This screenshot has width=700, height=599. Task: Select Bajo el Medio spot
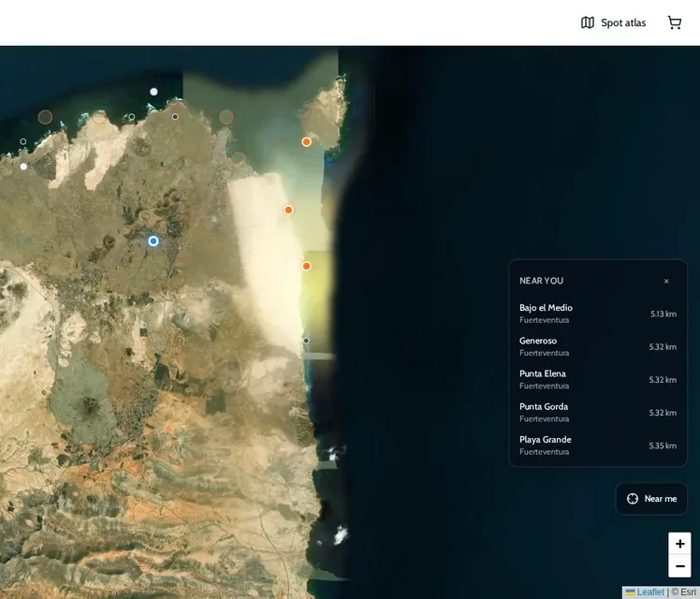(598, 314)
